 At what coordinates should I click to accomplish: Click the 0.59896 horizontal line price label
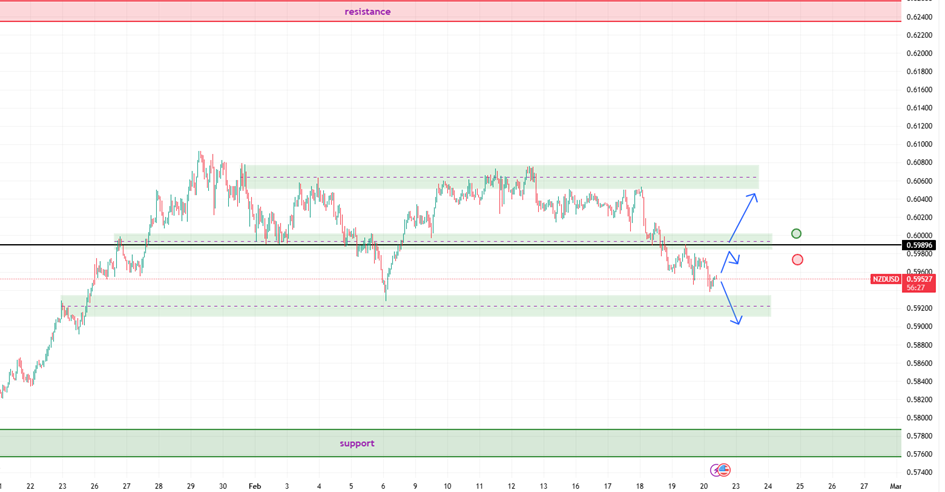coord(919,245)
